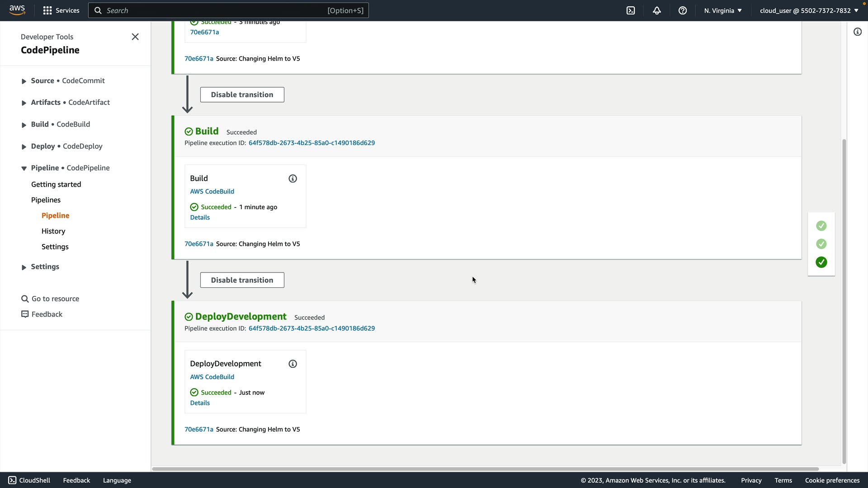
Task: Open the info panel icon at right edge
Action: [x=857, y=32]
